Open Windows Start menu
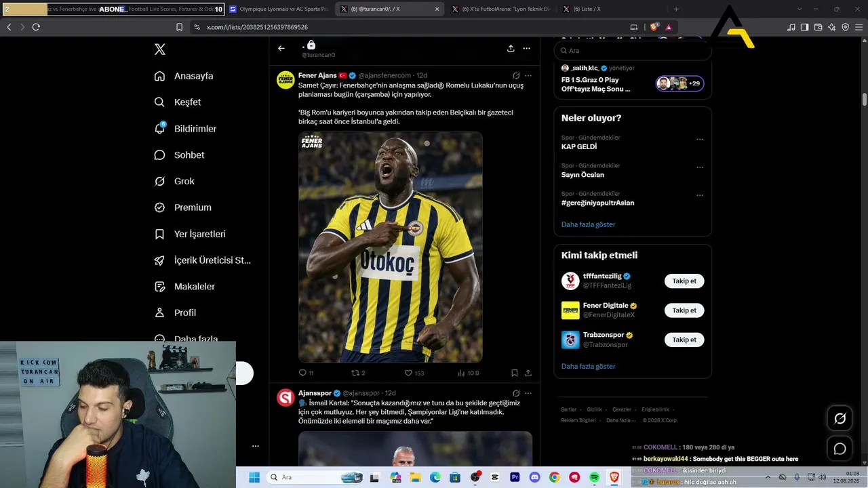This screenshot has width=868, height=488. click(254, 477)
